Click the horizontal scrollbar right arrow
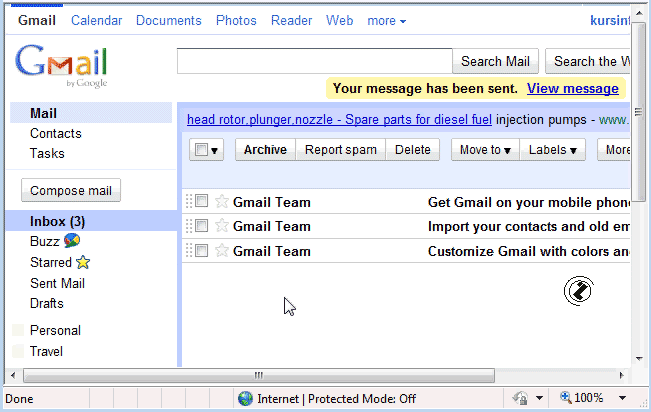The height and width of the screenshot is (412, 651). pyautogui.click(x=622, y=375)
